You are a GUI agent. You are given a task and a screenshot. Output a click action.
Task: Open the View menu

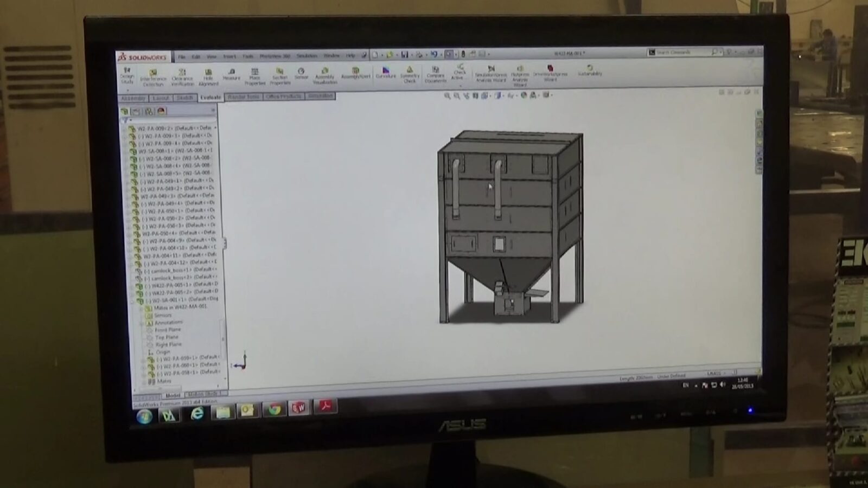pyautogui.click(x=212, y=56)
